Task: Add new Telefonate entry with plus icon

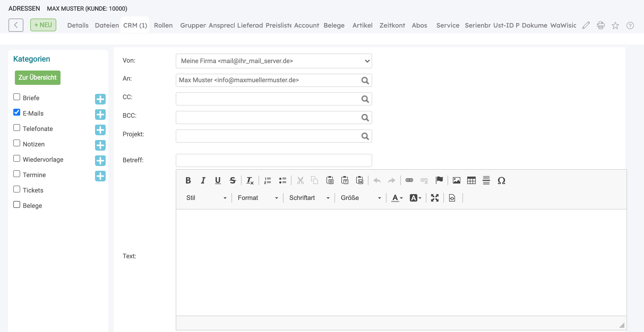Action: (x=100, y=130)
